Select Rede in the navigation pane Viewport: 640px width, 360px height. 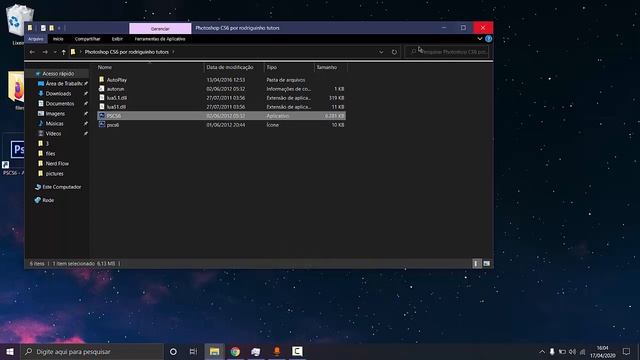(48, 200)
